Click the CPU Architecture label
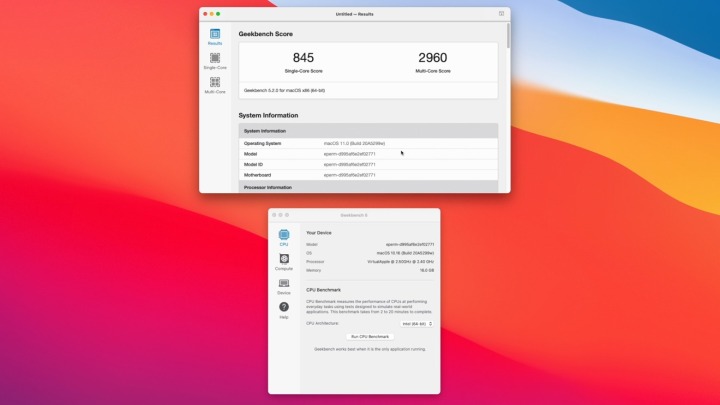 click(x=322, y=323)
